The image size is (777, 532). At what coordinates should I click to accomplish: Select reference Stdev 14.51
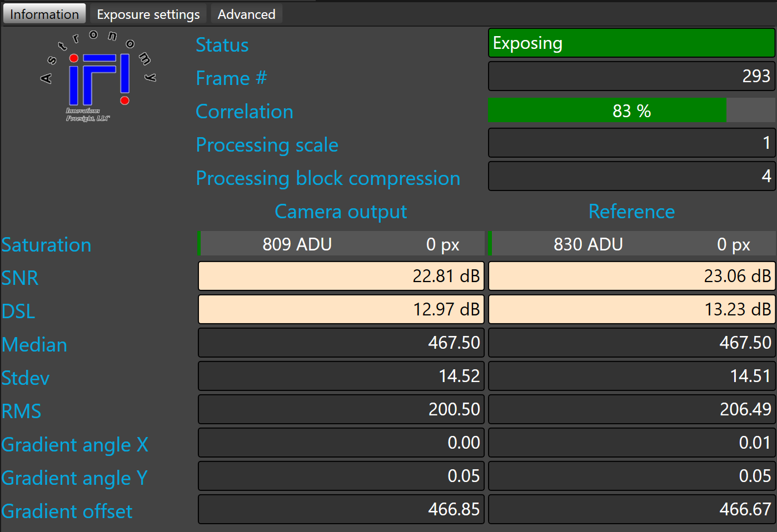(x=631, y=376)
